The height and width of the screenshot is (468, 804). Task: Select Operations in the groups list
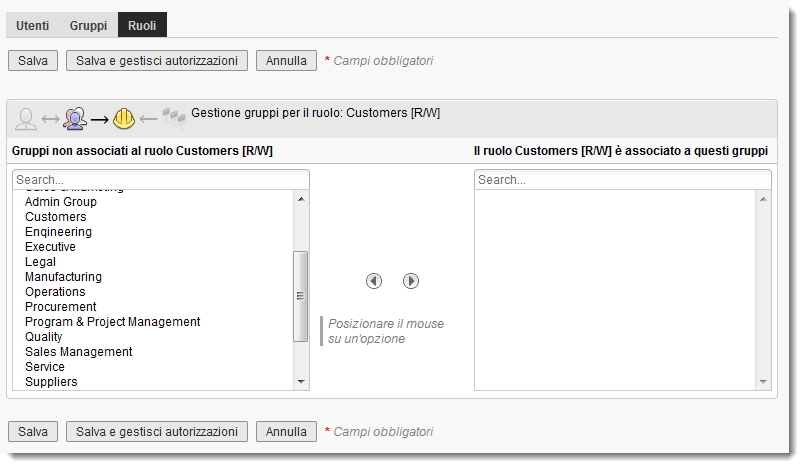[154, 292]
